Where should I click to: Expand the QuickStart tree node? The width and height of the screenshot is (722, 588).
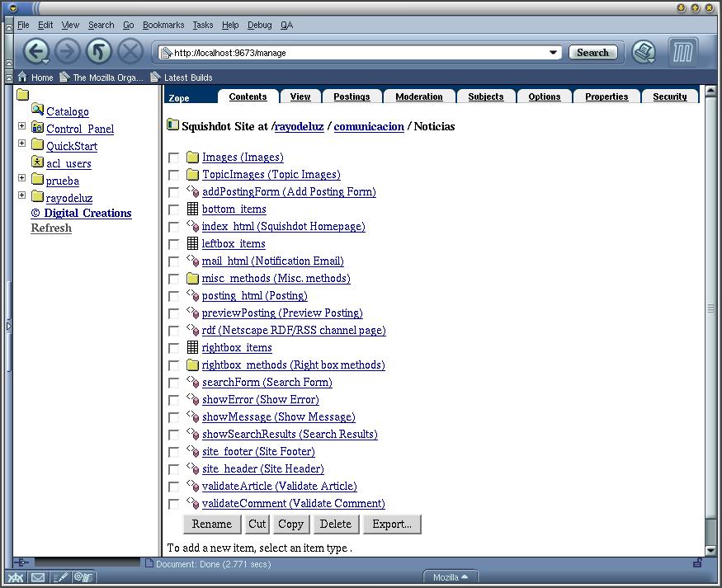coord(21,143)
